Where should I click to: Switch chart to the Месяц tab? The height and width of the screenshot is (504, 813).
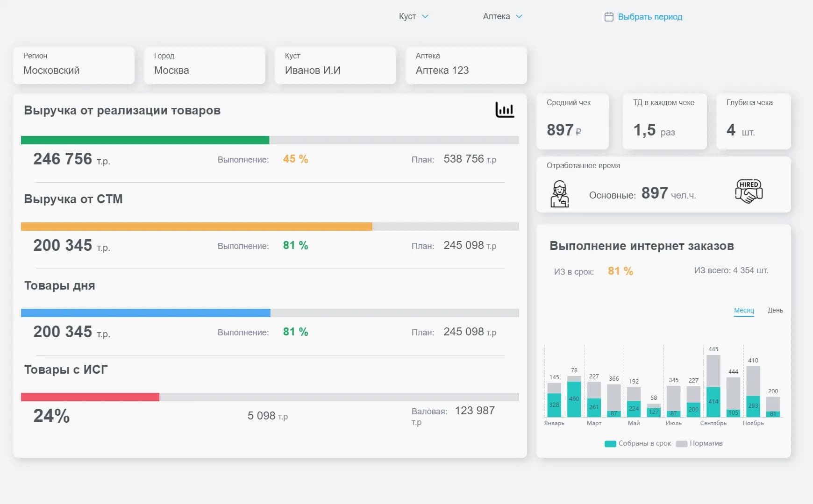(x=744, y=311)
